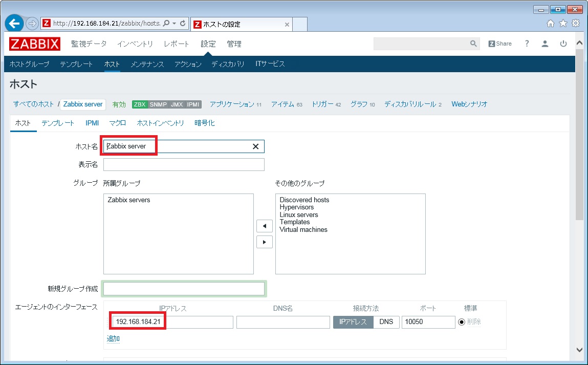Go to ディスカバリ submenu
This screenshot has width=588, height=365.
point(228,64)
